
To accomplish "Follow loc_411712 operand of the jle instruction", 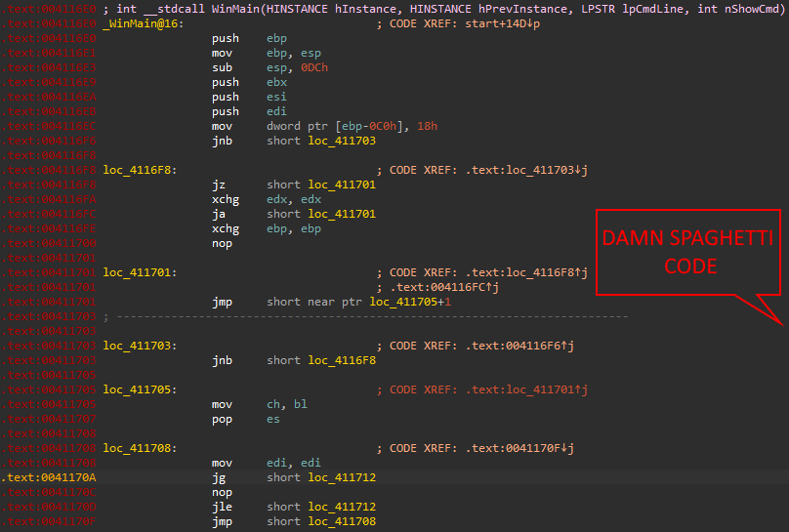I will [x=342, y=507].
